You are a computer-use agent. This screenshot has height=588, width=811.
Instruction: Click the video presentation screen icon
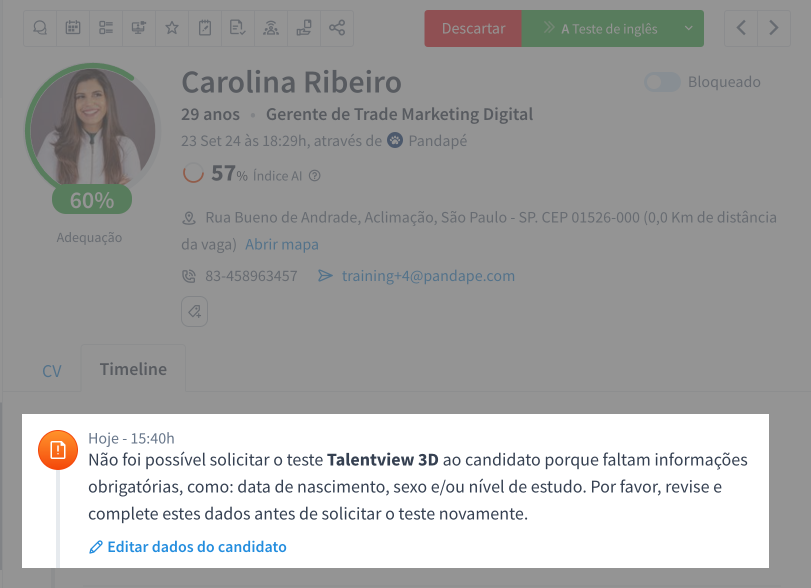[139, 28]
